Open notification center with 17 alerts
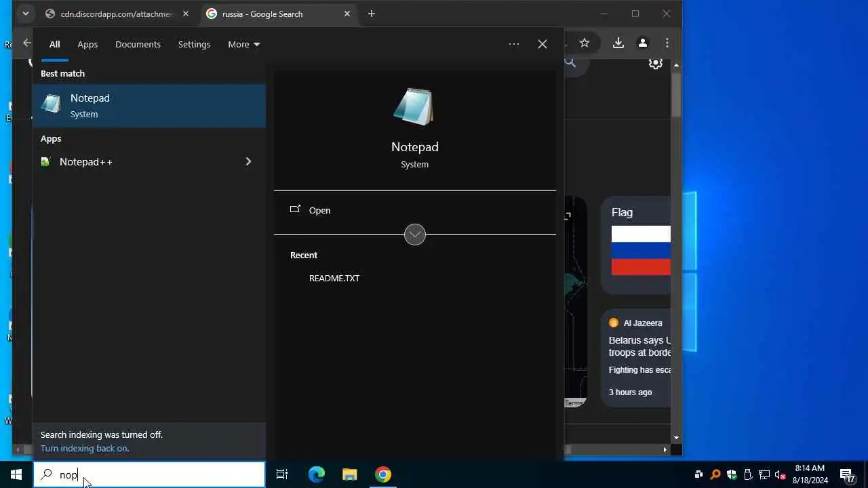Viewport: 868px width, 488px height. pos(847,475)
